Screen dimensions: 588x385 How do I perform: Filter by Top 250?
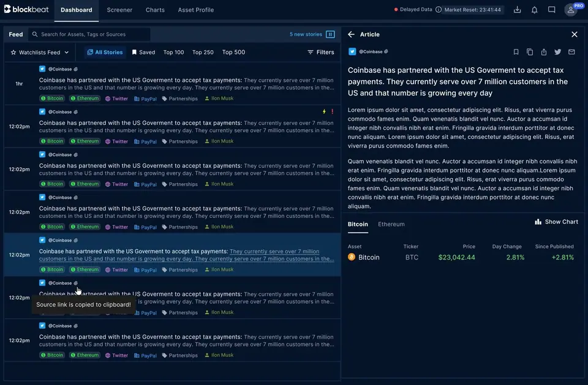coord(203,52)
